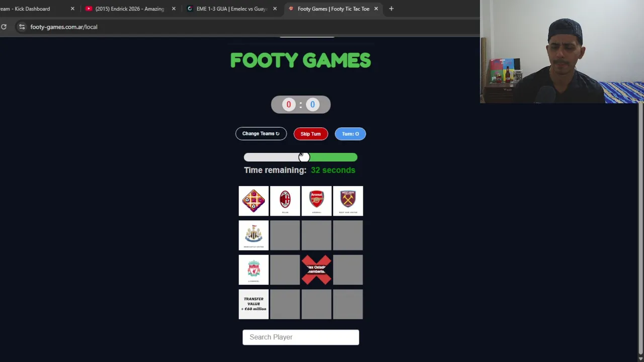Click the blue Turn: O indicator

(x=350, y=134)
